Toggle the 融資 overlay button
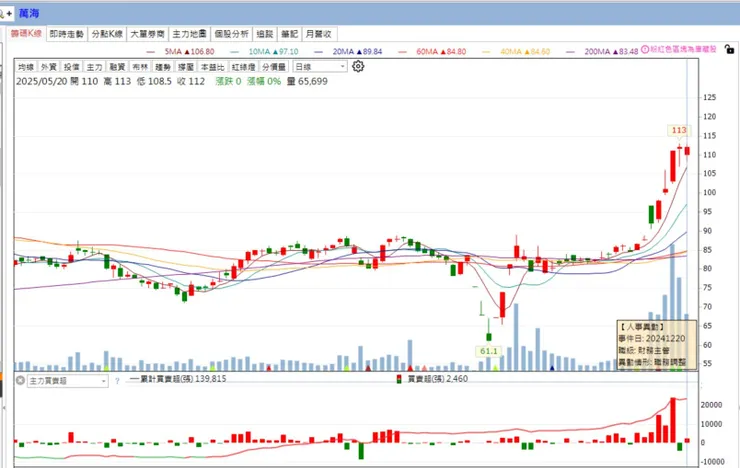 click(x=117, y=67)
